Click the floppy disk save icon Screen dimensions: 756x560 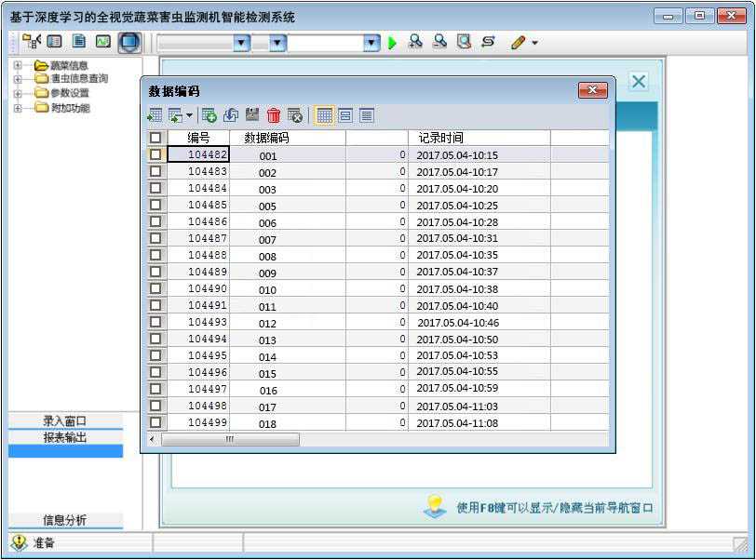(x=252, y=115)
